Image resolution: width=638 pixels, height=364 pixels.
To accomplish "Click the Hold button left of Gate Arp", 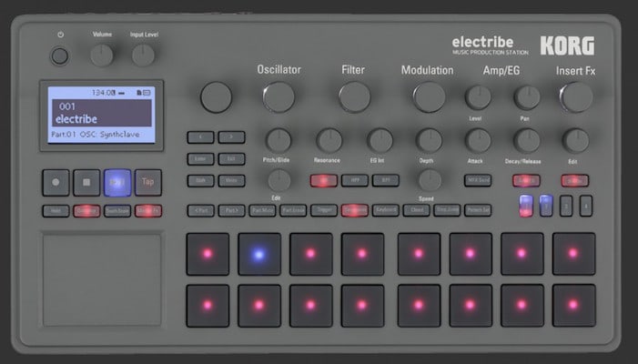I will point(56,211).
